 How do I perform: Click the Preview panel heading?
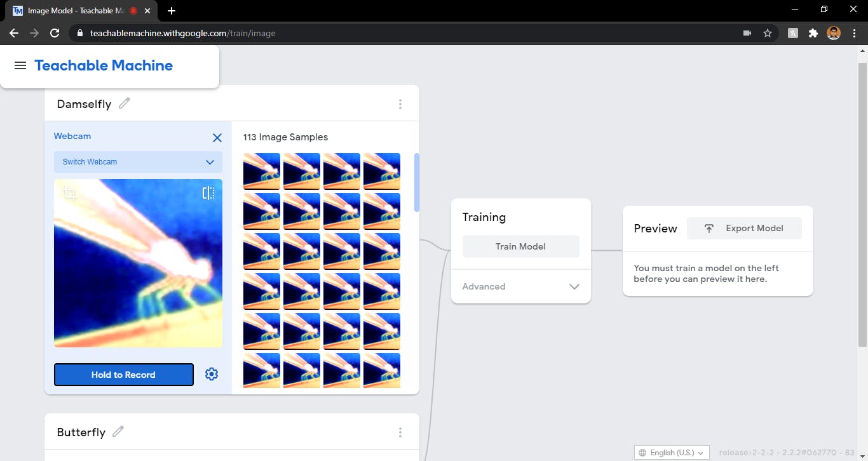[x=655, y=229]
